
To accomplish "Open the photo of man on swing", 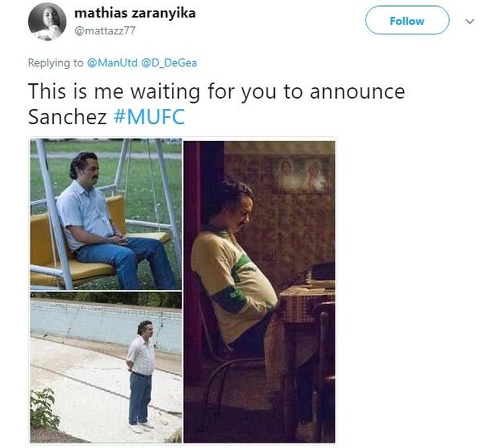I will [x=106, y=214].
